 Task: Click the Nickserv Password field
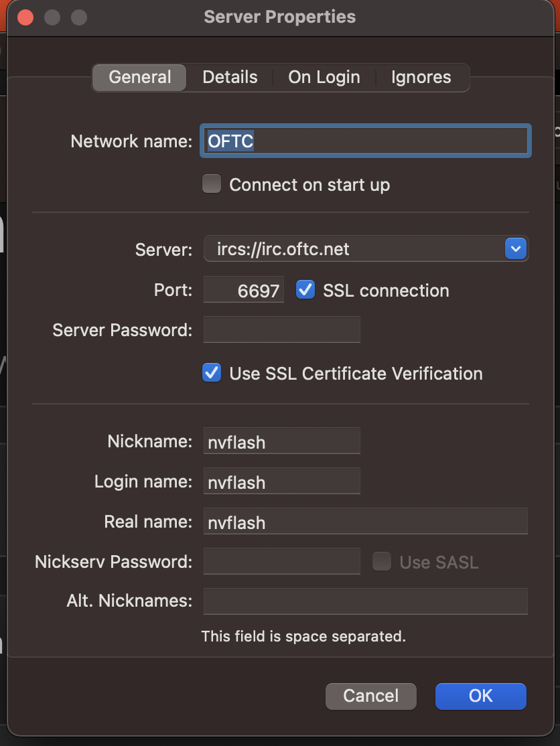click(x=281, y=561)
